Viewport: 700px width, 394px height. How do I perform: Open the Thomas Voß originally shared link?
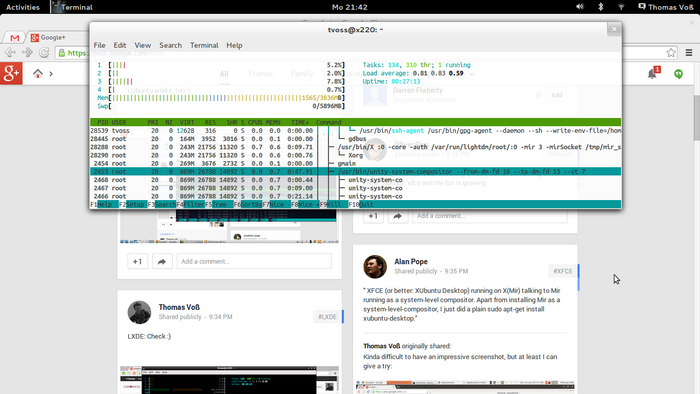(381, 346)
